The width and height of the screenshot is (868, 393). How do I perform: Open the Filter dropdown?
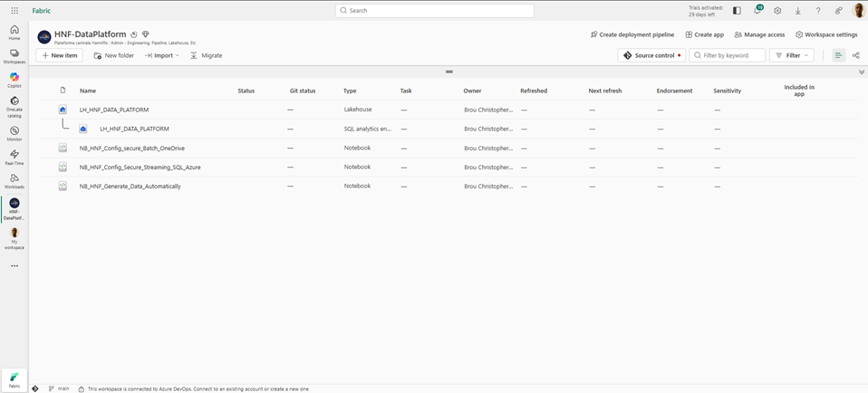(x=791, y=55)
